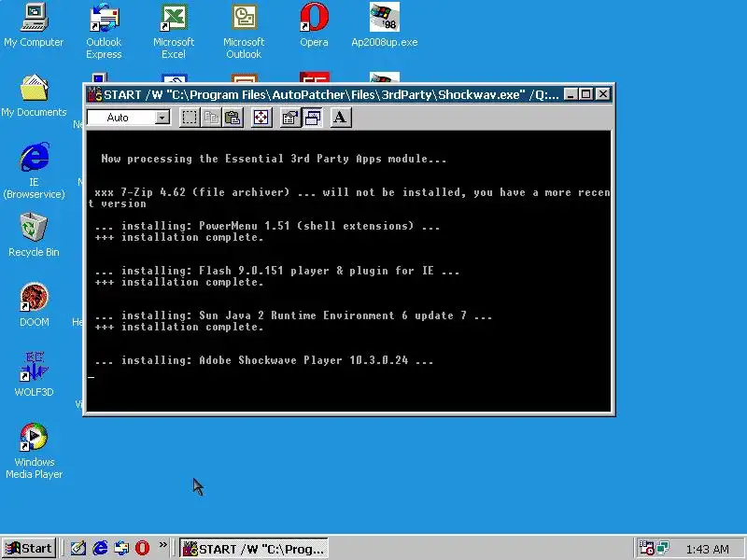Click the 'Now processing the Essential 3rd Party Apps' line
This screenshot has height=560, width=747.
(x=274, y=159)
